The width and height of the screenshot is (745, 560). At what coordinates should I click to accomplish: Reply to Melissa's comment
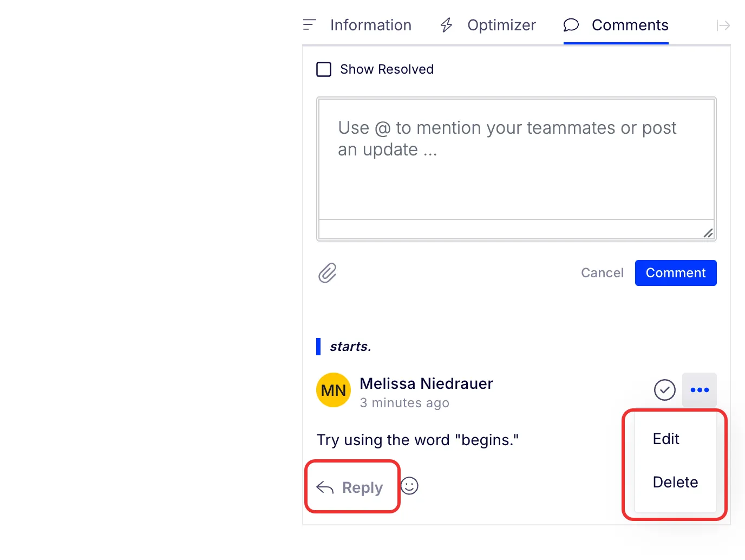pos(350,487)
